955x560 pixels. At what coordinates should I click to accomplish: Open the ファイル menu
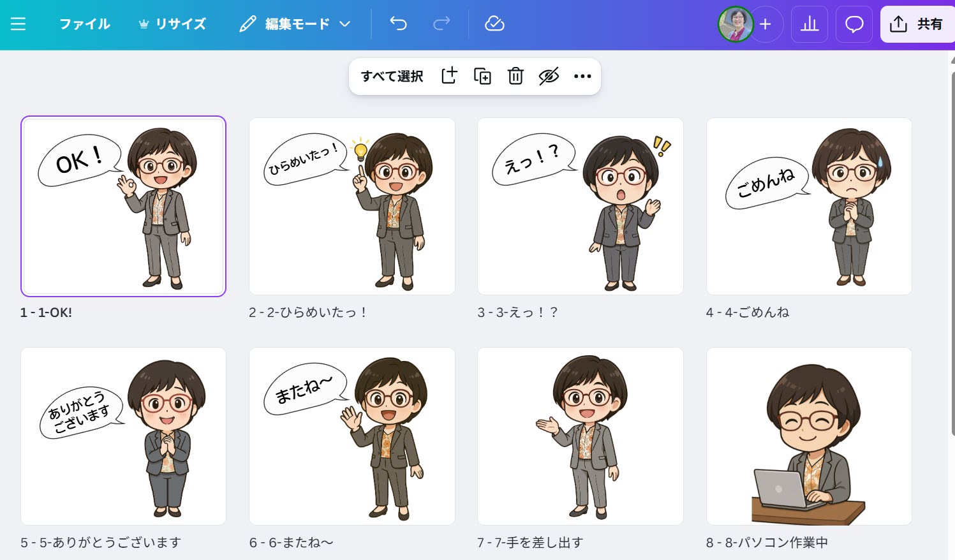(84, 24)
